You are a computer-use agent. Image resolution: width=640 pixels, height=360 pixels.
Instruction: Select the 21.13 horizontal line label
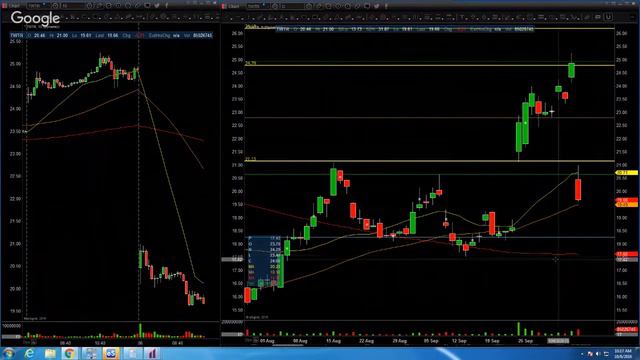tap(251, 159)
